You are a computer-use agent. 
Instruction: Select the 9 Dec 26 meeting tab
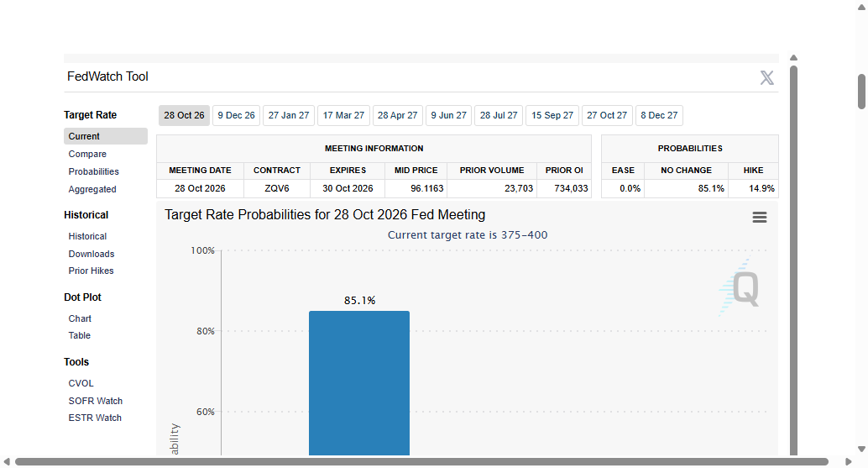point(237,115)
